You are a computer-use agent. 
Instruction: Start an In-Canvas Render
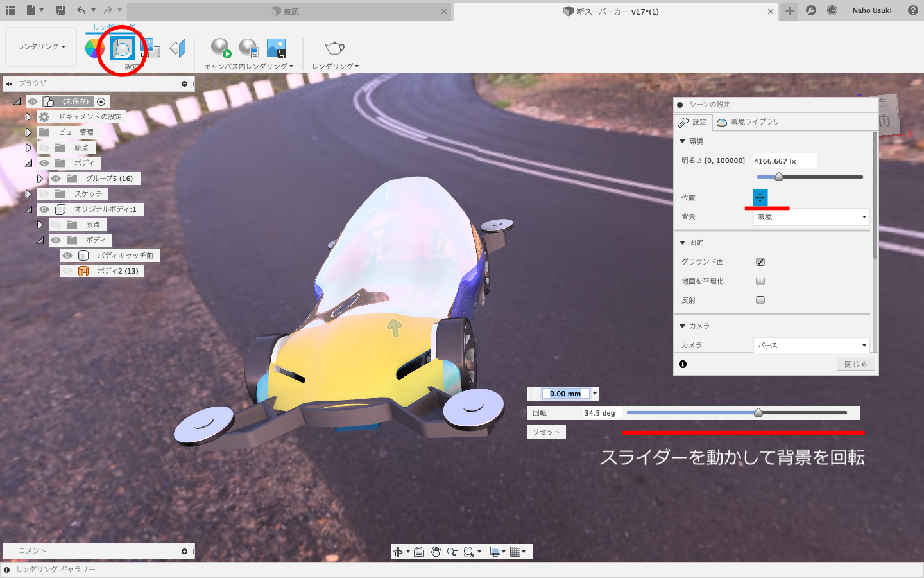pos(219,47)
